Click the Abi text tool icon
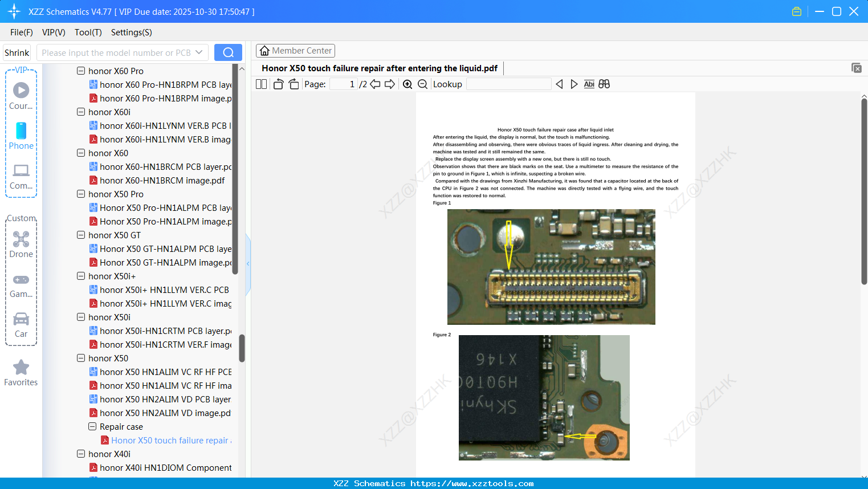The width and height of the screenshot is (868, 489). [x=589, y=84]
